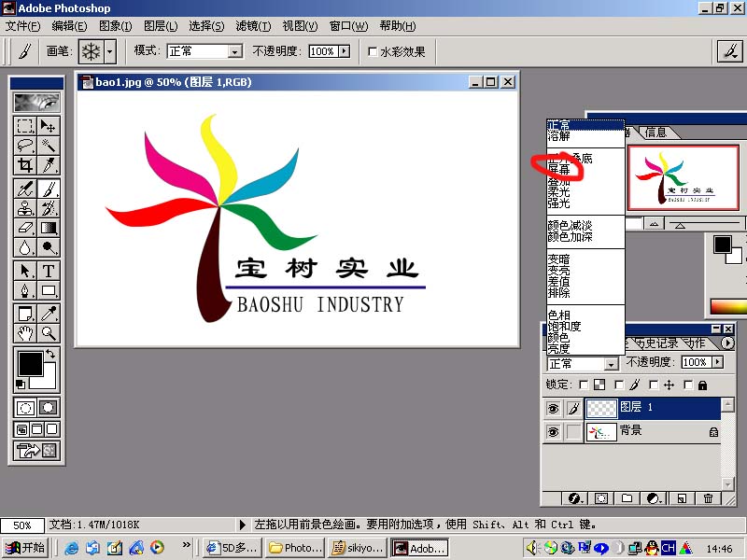Open the 图层 menu
747x560 pixels.
(x=161, y=26)
